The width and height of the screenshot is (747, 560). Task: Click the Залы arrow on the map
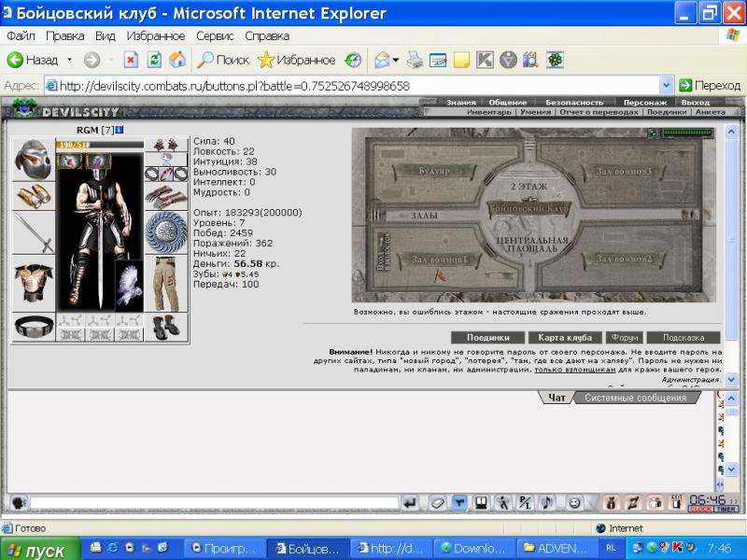click(x=418, y=216)
